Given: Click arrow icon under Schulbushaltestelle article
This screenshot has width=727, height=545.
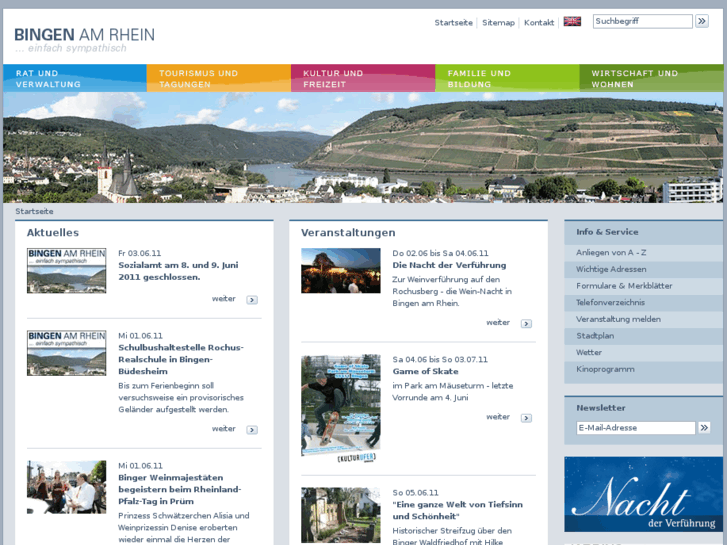Looking at the screenshot, I should click(x=252, y=430).
